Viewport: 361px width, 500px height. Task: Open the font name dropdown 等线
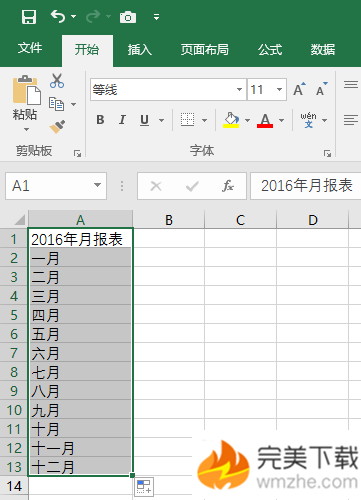tap(239, 89)
